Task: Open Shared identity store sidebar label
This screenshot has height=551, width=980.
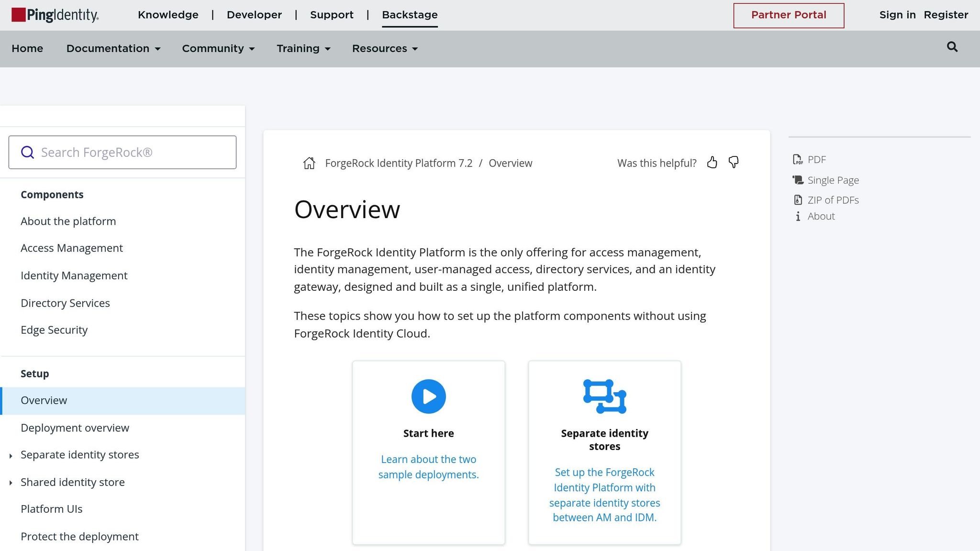Action: 73,482
